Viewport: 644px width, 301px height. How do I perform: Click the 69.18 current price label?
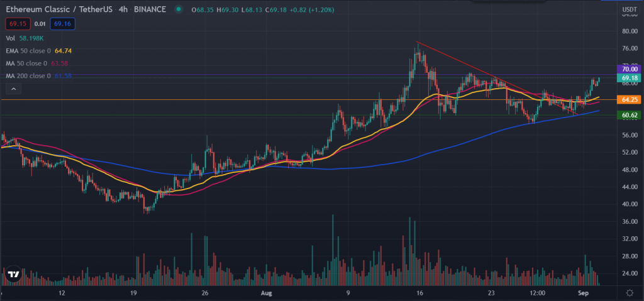pos(629,78)
